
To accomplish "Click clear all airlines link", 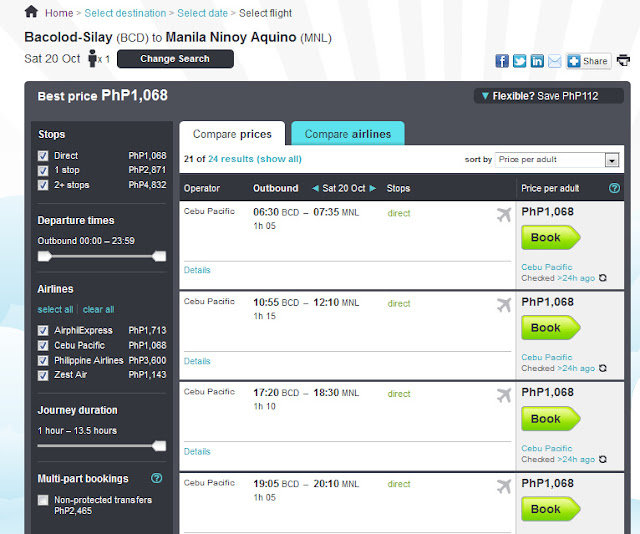I will coord(99,309).
